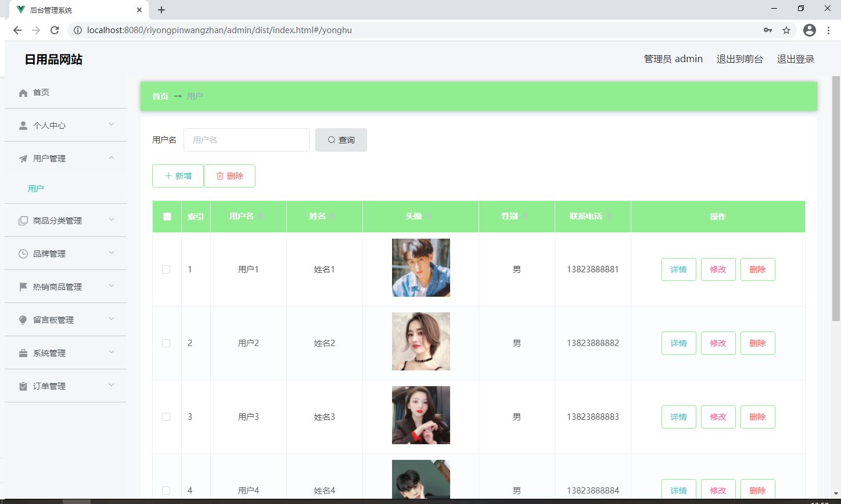Sort table by 性别 column
The image size is (841, 504).
(525, 216)
